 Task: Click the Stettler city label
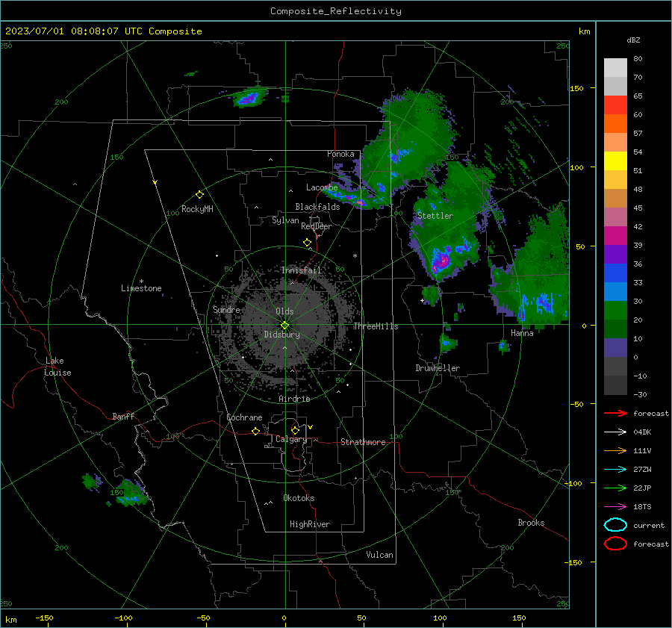(x=435, y=216)
